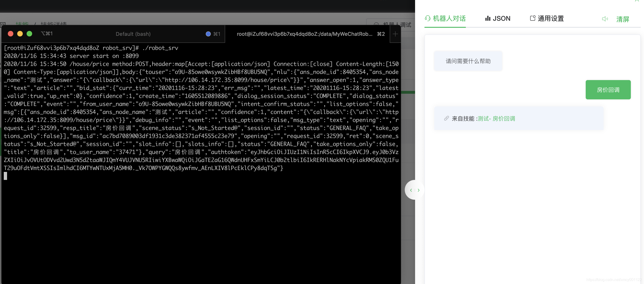Viewport: 644px width, 284px height.
Task: Click the 通用设置 settings icon
Action: click(x=533, y=18)
